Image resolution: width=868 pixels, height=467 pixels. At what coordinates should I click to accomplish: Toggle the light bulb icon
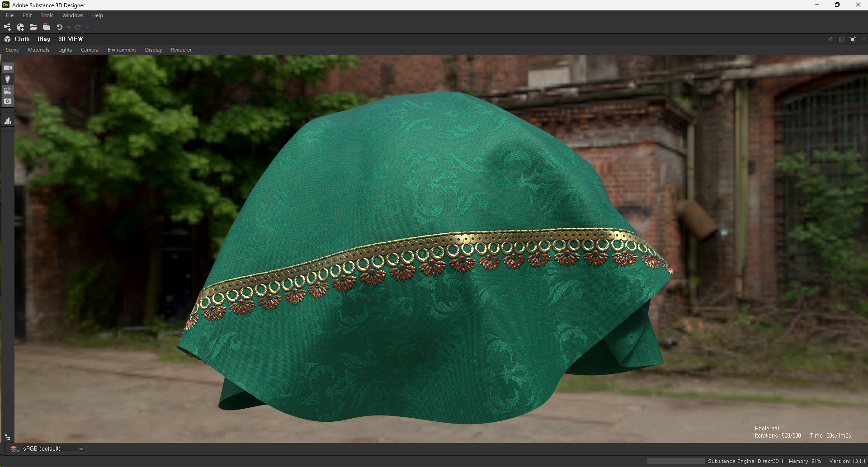[x=8, y=79]
